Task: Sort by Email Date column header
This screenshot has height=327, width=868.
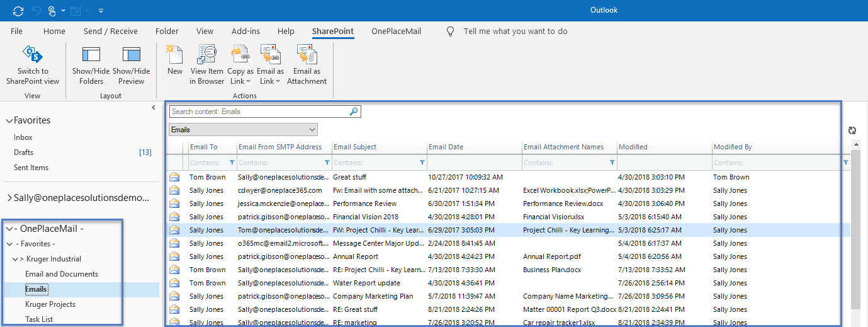Action: coord(474,147)
